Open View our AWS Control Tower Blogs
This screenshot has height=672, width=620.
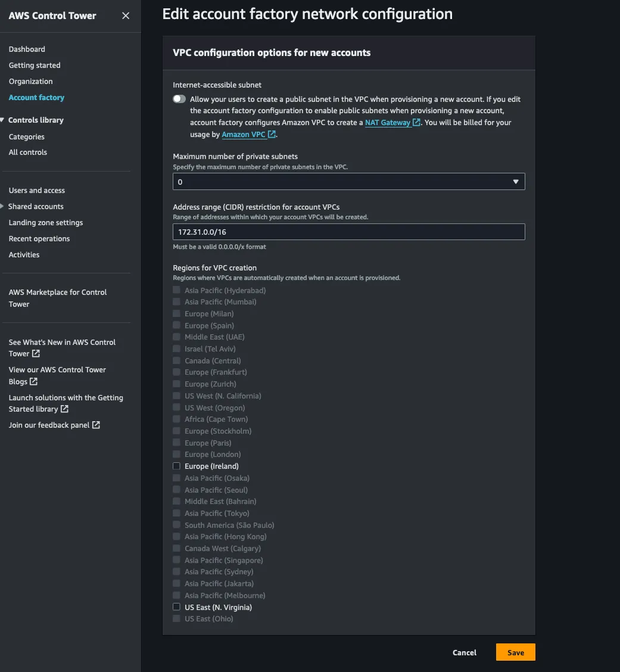57,375
